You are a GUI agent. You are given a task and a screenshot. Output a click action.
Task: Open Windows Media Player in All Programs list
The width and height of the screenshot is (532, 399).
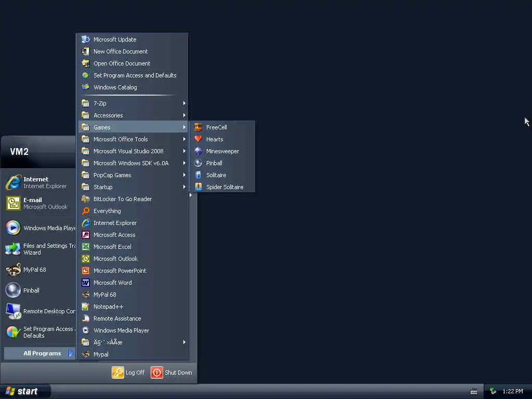pyautogui.click(x=133, y=330)
